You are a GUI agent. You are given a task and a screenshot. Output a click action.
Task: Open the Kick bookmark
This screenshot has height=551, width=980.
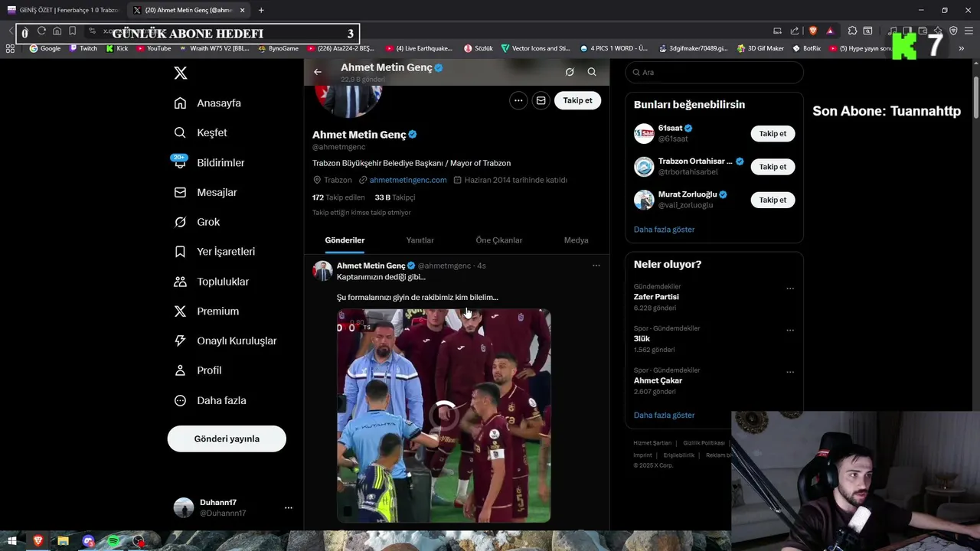(117, 48)
